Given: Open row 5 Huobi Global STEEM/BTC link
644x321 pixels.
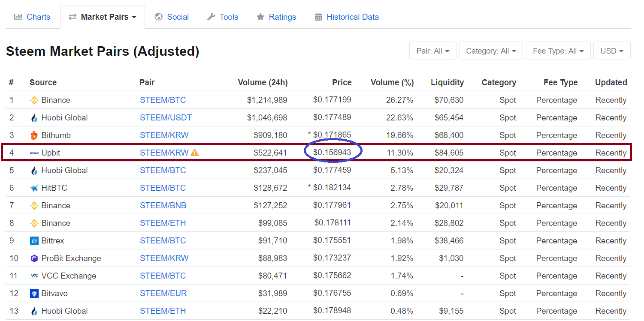Looking at the screenshot, I should pos(163,171).
